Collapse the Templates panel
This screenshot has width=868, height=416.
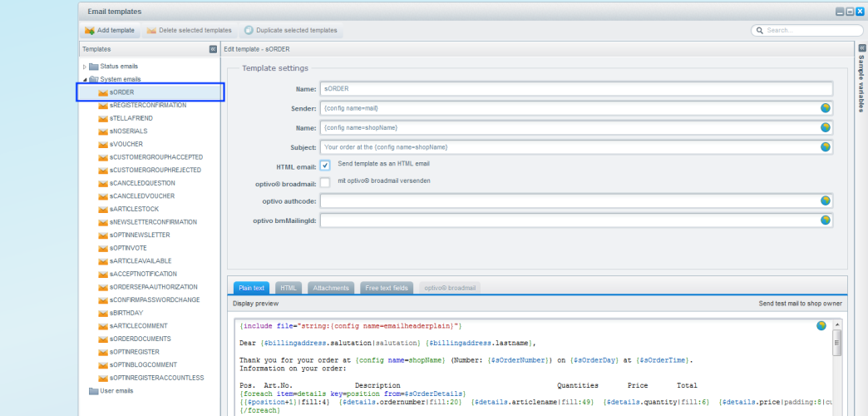tap(213, 50)
